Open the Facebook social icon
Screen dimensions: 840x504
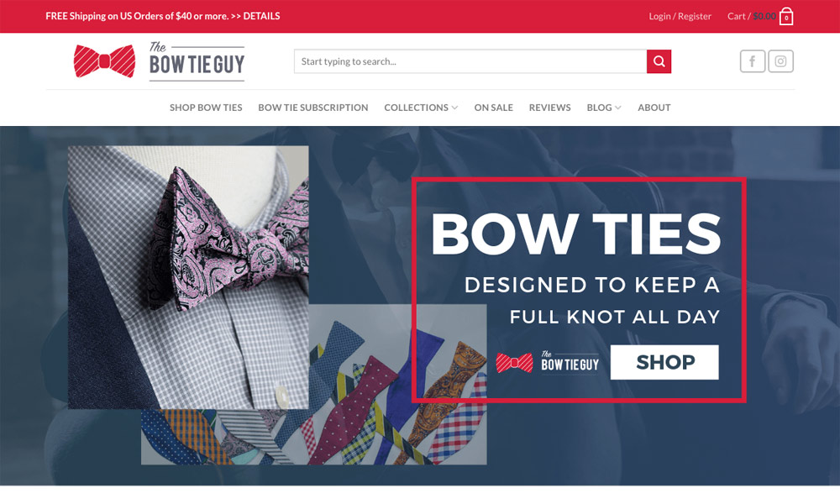752,61
